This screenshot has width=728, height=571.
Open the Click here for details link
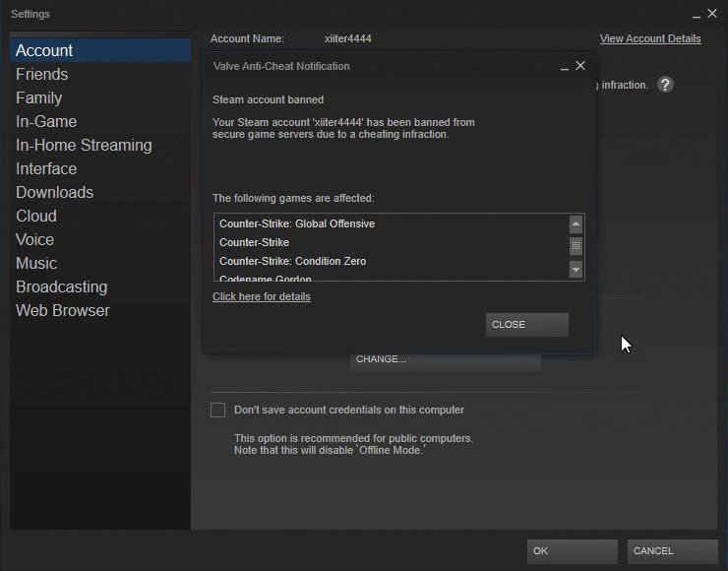click(262, 296)
